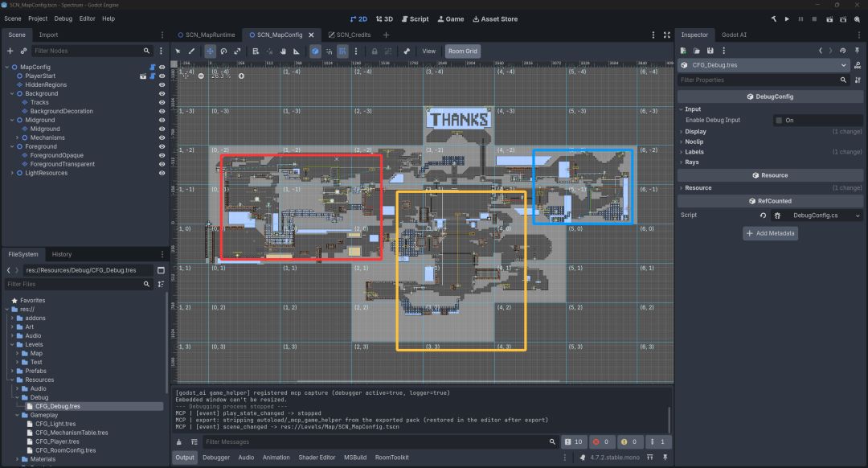Screen dimensions: 868x468
Task: Activate the Pan hand tool
Action: 283,51
